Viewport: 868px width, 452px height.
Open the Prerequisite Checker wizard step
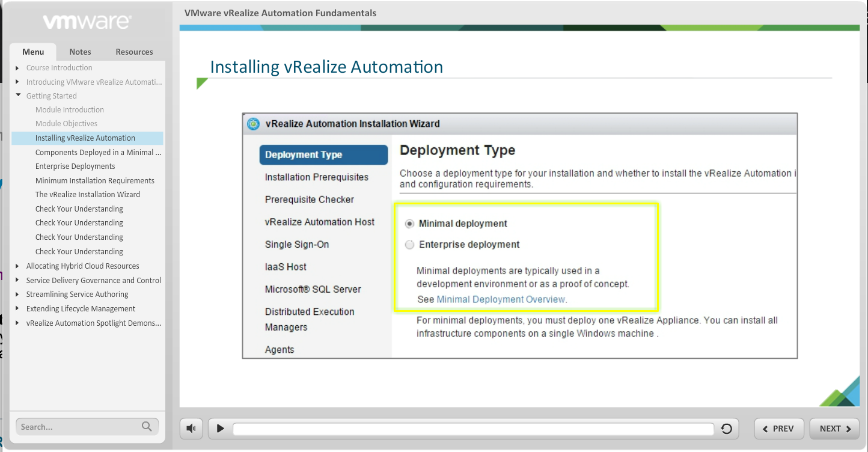tap(310, 200)
